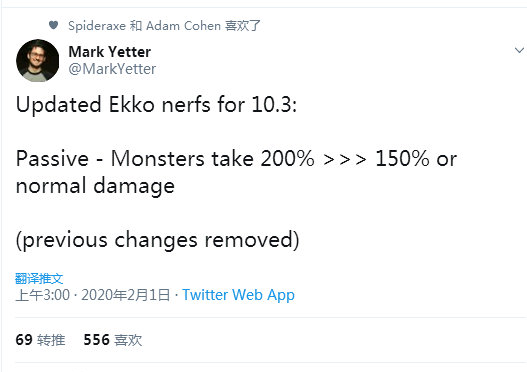Click the heart icon beside Spideraxe
The width and height of the screenshot is (527, 372).
(x=53, y=25)
